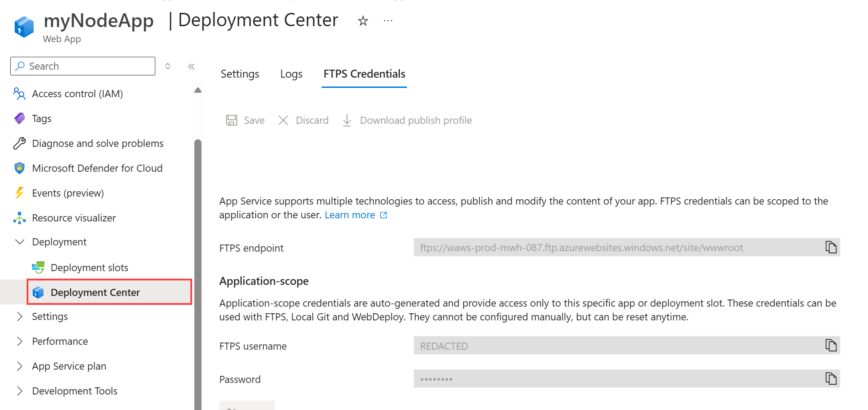868x410 pixels.
Task: Favorite this page with the star icon
Action: tap(363, 21)
